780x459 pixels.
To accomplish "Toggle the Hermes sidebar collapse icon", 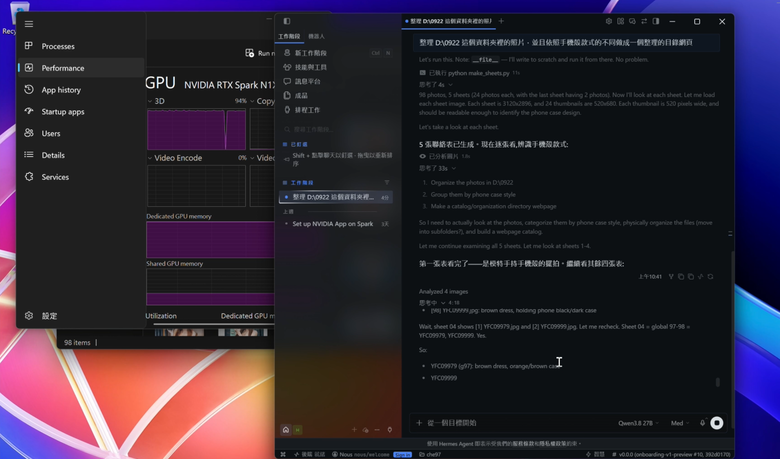I will tap(287, 21).
